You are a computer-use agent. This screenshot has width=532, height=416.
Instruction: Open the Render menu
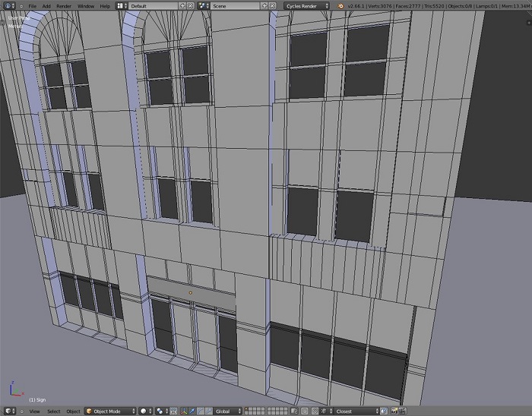[64, 6]
